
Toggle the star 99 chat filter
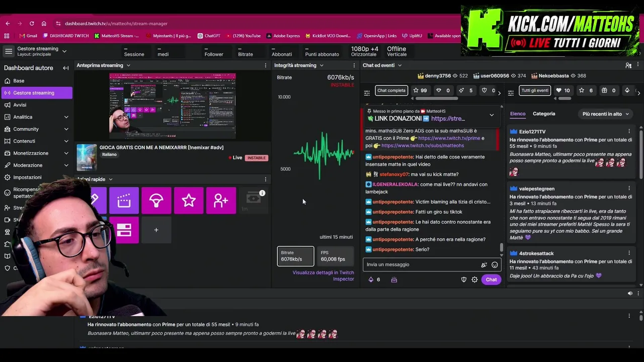pyautogui.click(x=420, y=90)
